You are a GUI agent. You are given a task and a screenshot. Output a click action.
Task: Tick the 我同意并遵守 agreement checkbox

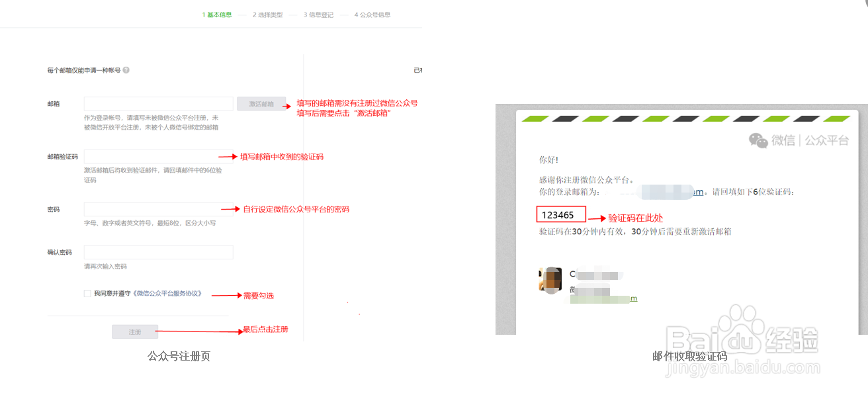click(87, 293)
